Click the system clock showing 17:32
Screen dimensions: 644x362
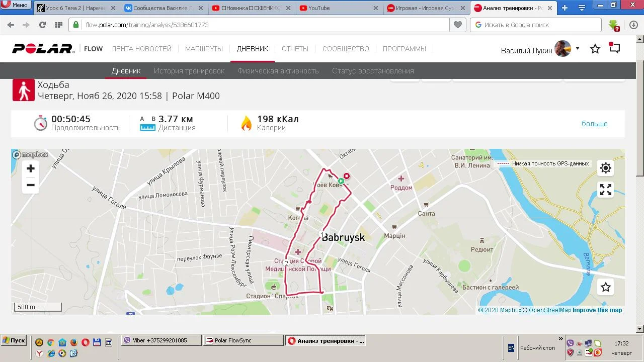click(621, 344)
